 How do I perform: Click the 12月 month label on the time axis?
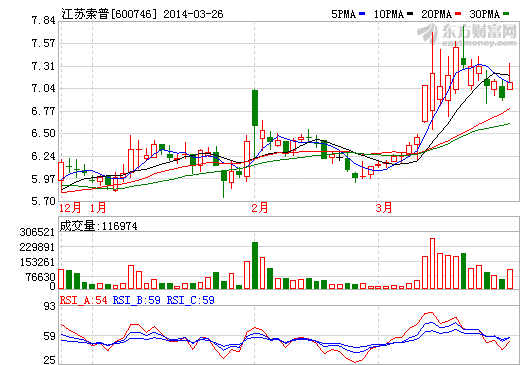point(70,208)
